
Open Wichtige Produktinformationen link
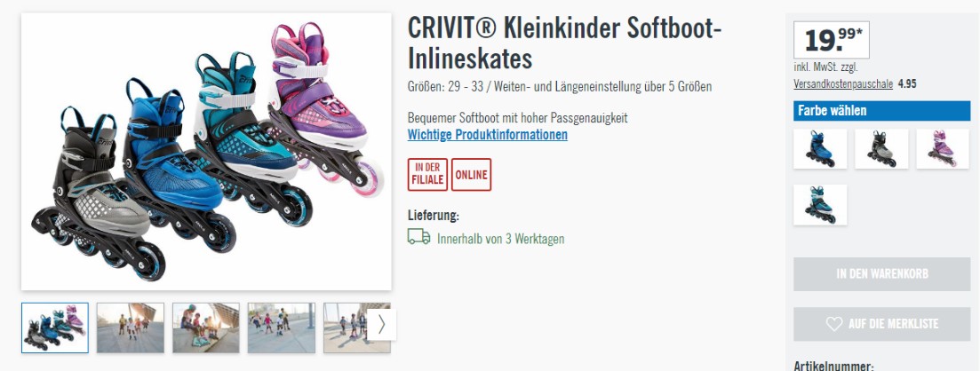tap(488, 134)
